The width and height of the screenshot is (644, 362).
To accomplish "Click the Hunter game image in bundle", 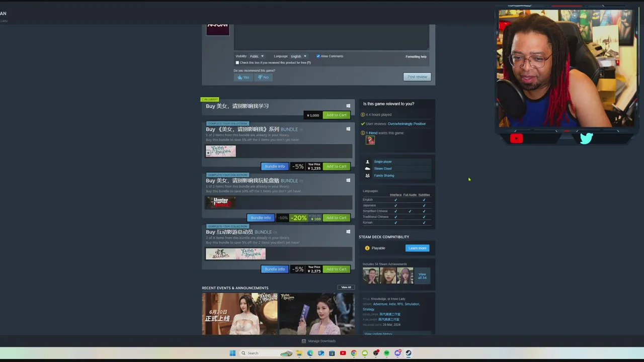I will [220, 202].
